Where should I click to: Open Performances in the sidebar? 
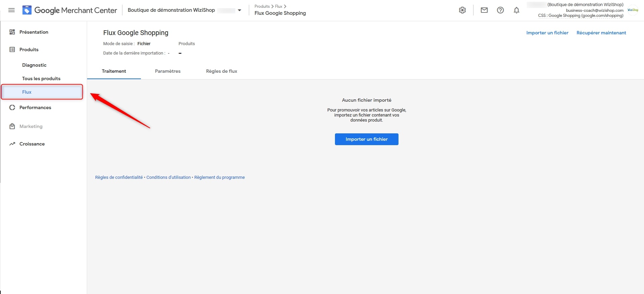pos(35,107)
